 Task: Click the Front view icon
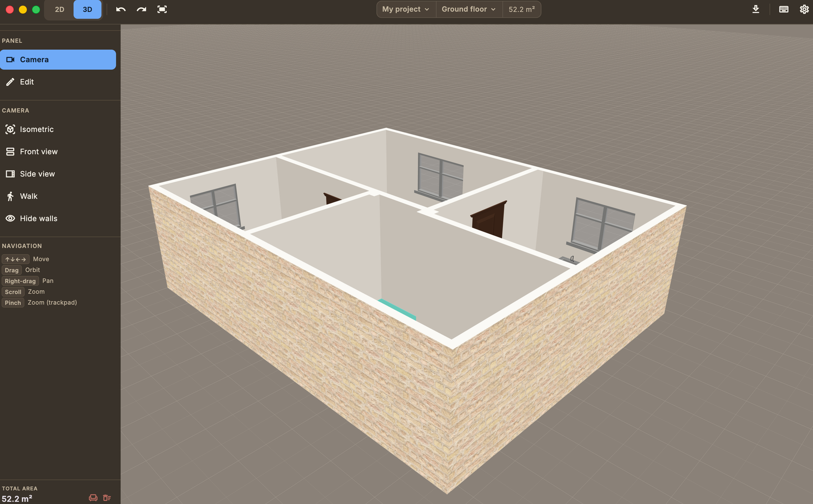[10, 152]
